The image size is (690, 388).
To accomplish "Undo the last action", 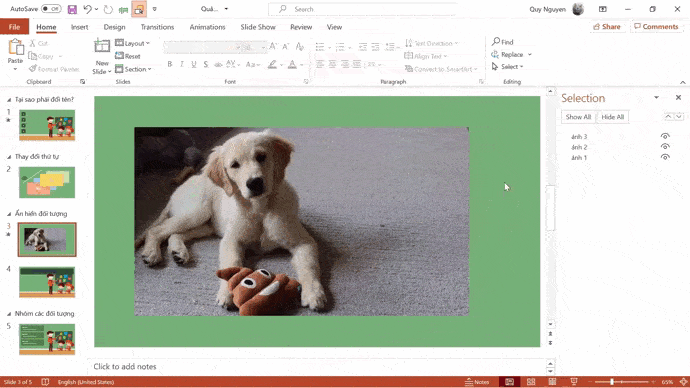I will 88,9.
